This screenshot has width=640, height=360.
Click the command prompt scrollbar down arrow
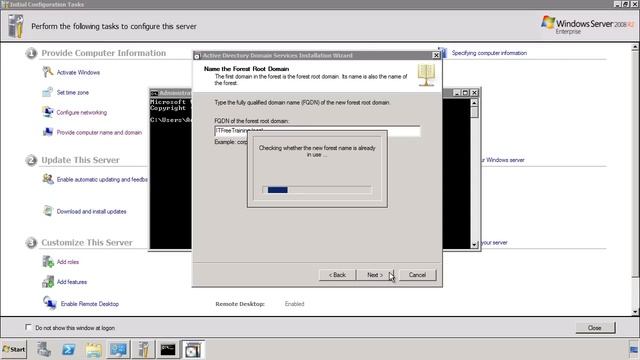click(474, 244)
